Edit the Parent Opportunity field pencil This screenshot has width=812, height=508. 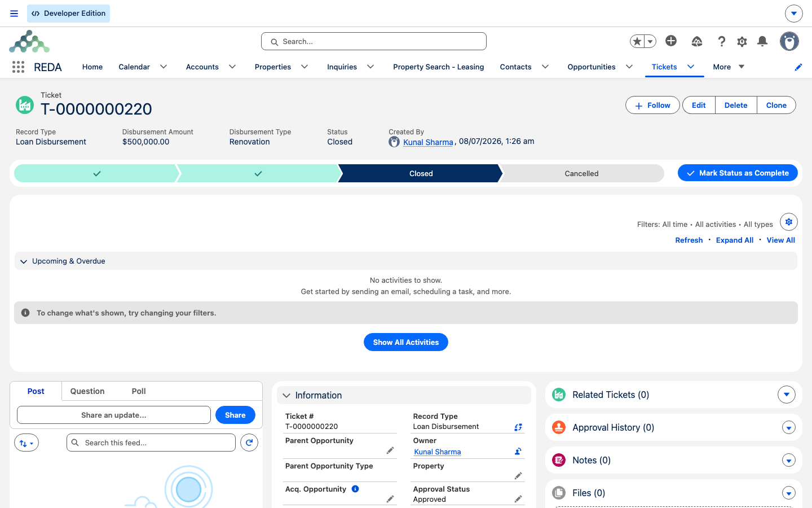[390, 450]
